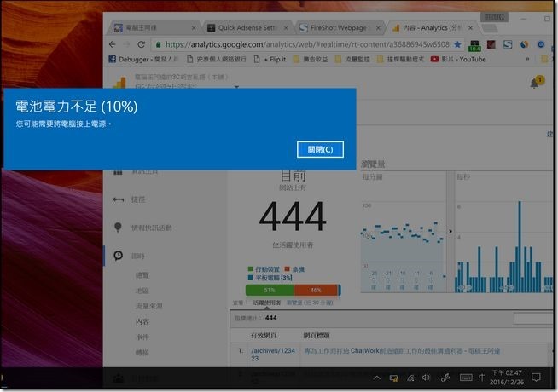Open the clock showing 下午 02:47

[507, 378]
